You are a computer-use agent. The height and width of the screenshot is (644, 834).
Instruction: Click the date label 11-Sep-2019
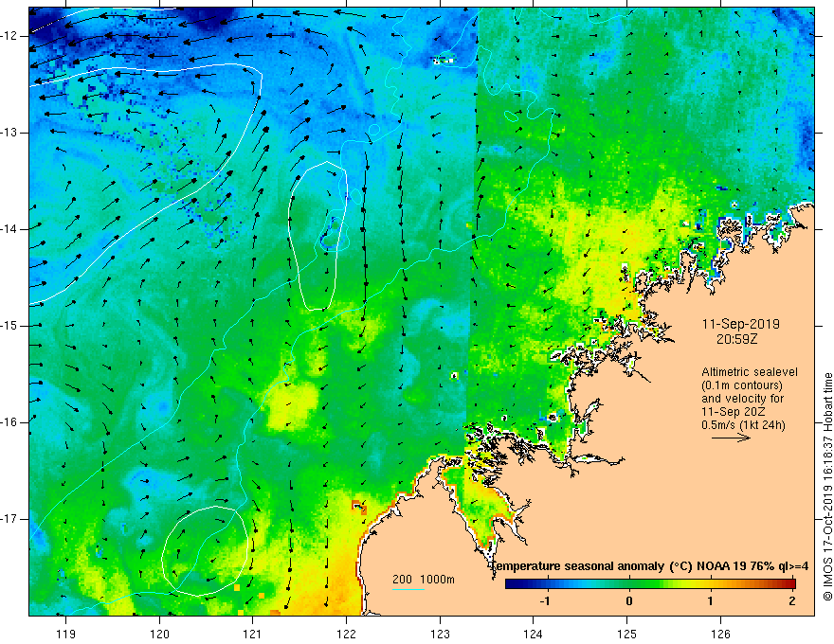[740, 324]
